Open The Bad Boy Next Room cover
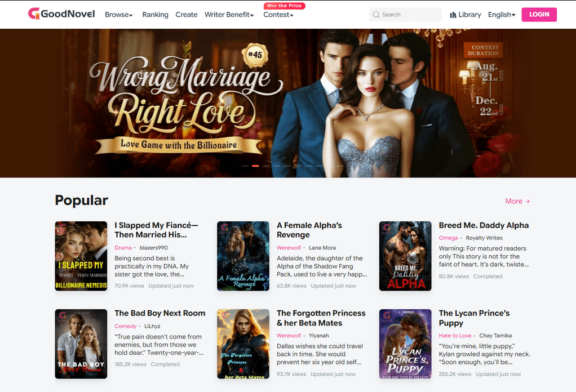 click(81, 344)
